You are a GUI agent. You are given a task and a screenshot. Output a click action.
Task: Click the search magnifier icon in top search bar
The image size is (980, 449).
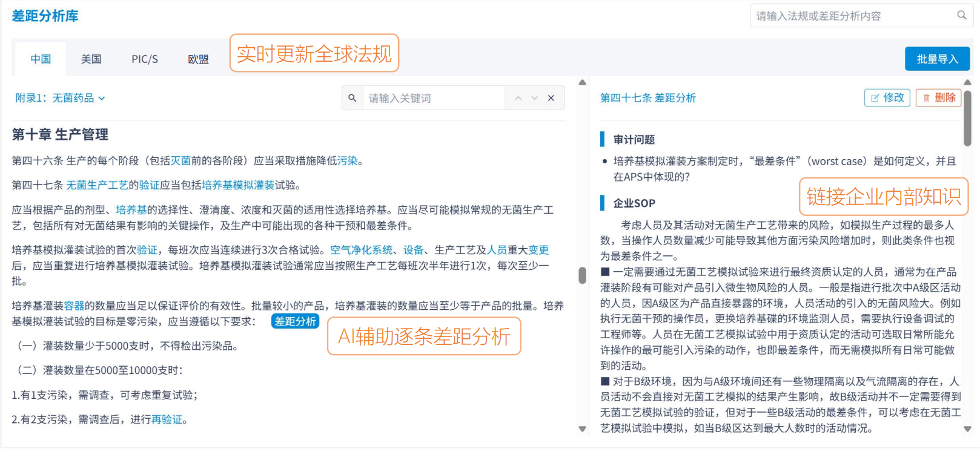961,15
